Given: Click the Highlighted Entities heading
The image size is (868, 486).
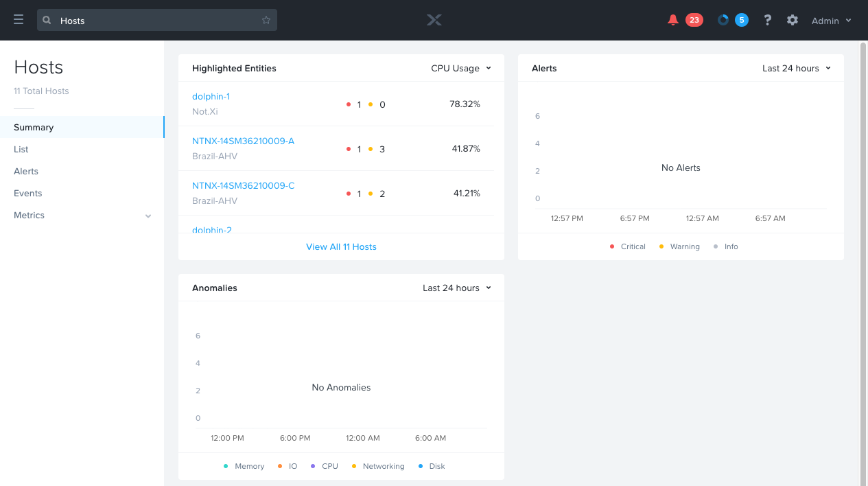Looking at the screenshot, I should pos(234,68).
